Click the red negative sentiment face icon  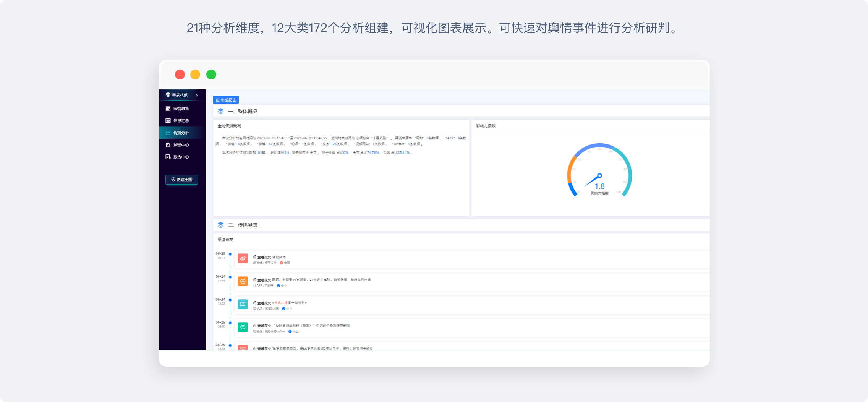tap(282, 263)
